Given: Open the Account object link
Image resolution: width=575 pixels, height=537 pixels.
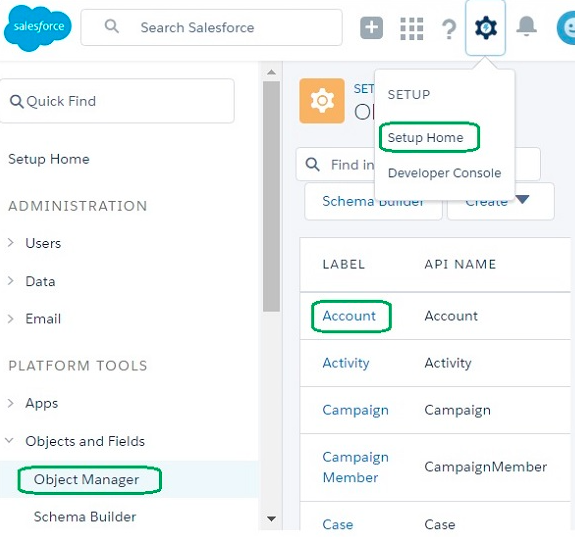Looking at the screenshot, I should 349,316.
